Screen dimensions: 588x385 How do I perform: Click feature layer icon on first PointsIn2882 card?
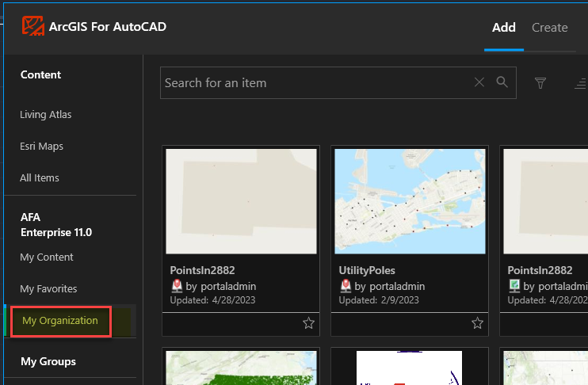[x=177, y=286]
